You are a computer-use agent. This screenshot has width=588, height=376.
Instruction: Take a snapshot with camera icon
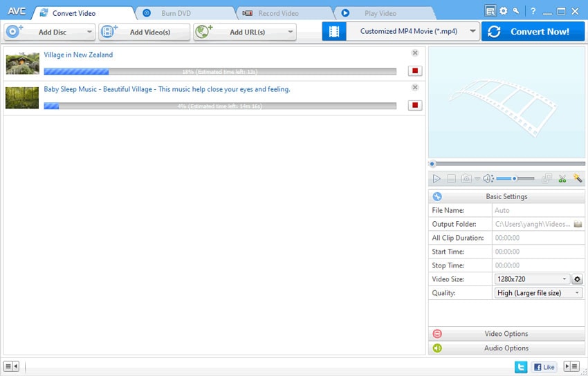[x=466, y=178]
